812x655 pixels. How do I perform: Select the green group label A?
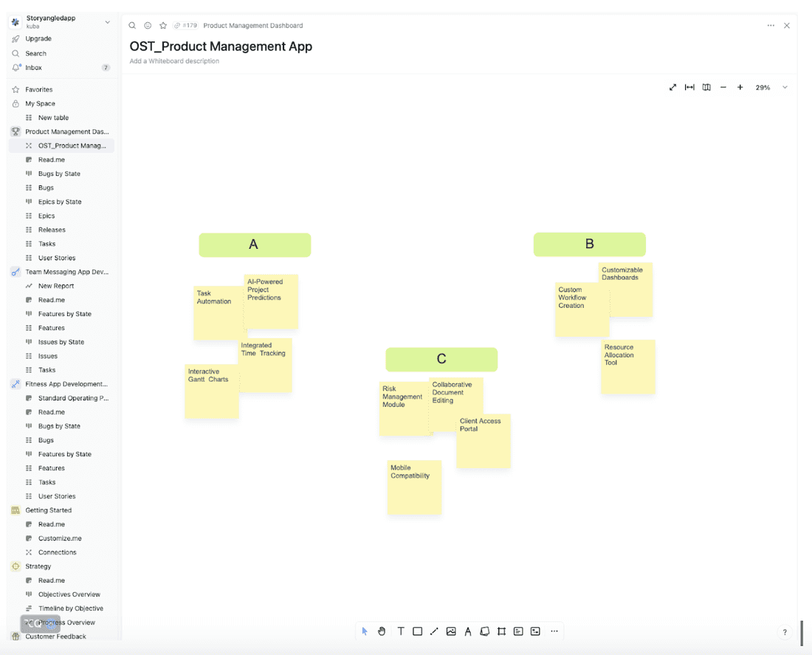pos(255,244)
